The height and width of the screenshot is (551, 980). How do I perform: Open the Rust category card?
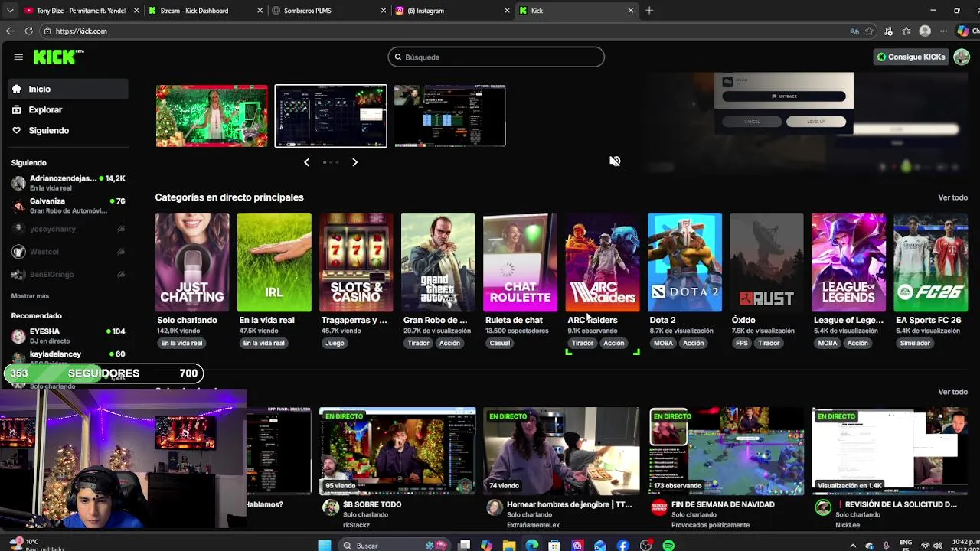click(766, 262)
